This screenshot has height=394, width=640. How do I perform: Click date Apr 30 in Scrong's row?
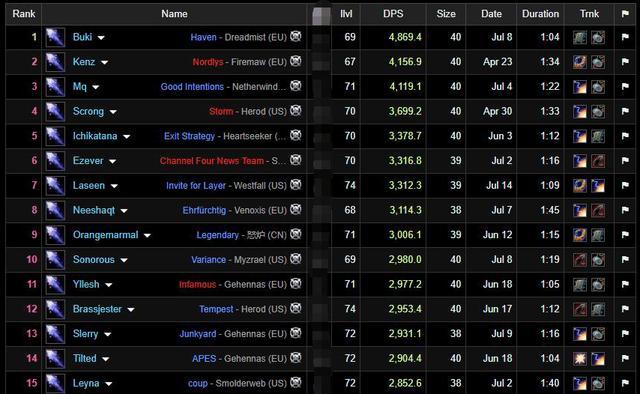[497, 111]
